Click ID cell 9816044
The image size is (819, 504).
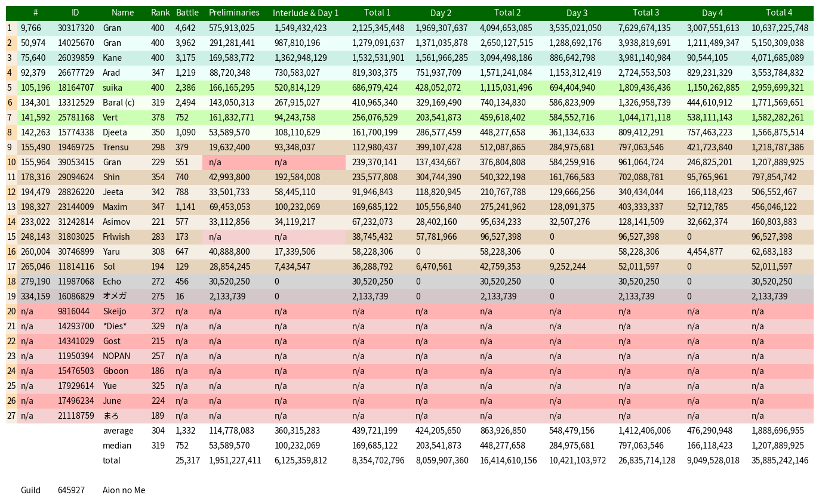tap(73, 311)
